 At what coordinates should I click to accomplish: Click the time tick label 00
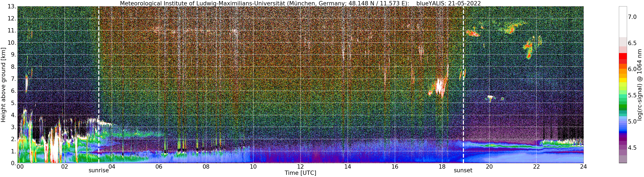click(x=20, y=167)
